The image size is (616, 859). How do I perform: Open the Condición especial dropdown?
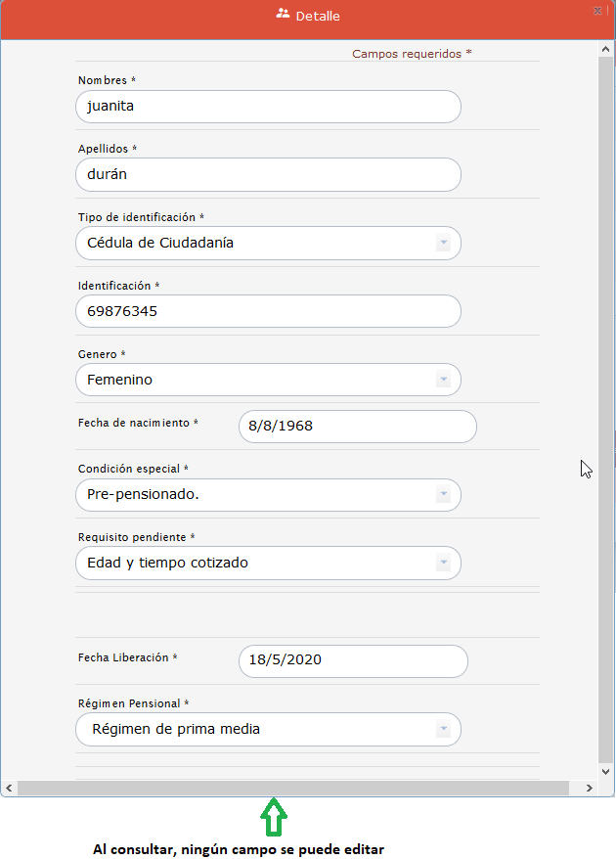(x=443, y=495)
